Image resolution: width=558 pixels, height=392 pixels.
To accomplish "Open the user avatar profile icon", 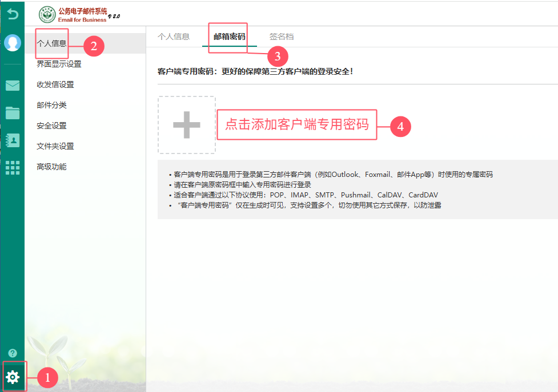I will pyautogui.click(x=12, y=43).
